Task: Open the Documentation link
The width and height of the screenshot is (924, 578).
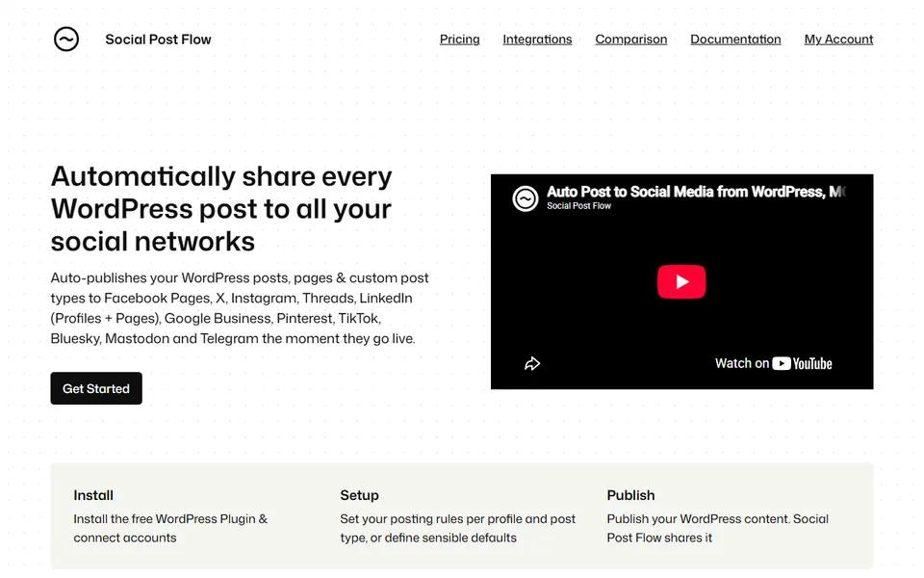Action: click(x=735, y=39)
